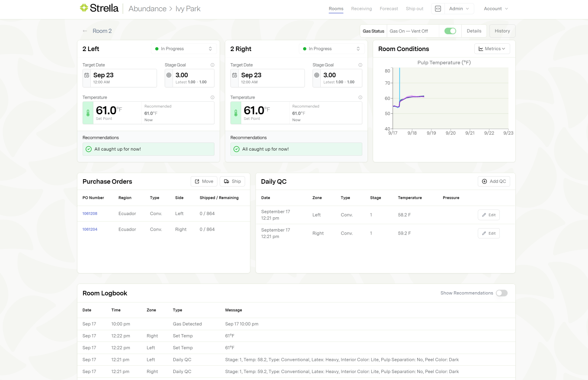Open the Receiving tab
The width and height of the screenshot is (588, 380).
pyautogui.click(x=361, y=9)
